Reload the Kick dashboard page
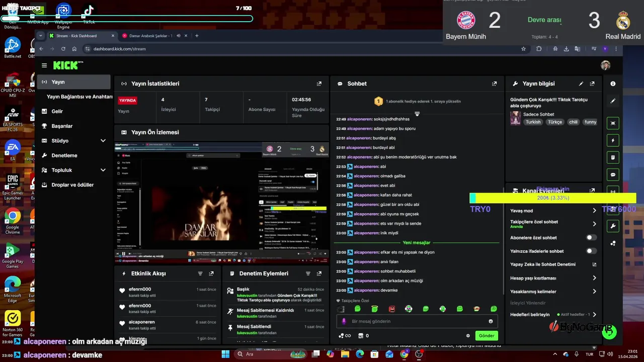644x362 pixels. (x=63, y=49)
